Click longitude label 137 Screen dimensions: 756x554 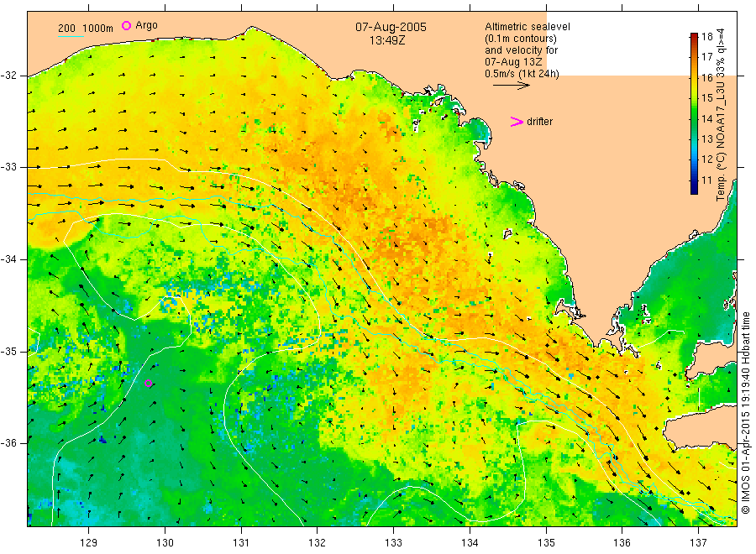699,543
